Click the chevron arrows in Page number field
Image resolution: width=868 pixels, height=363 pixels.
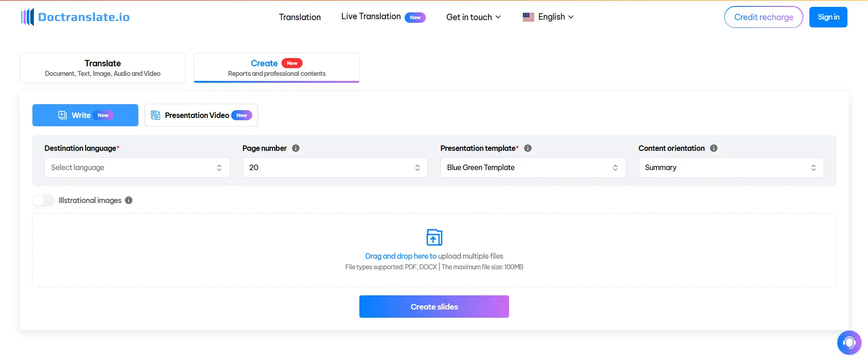point(418,168)
